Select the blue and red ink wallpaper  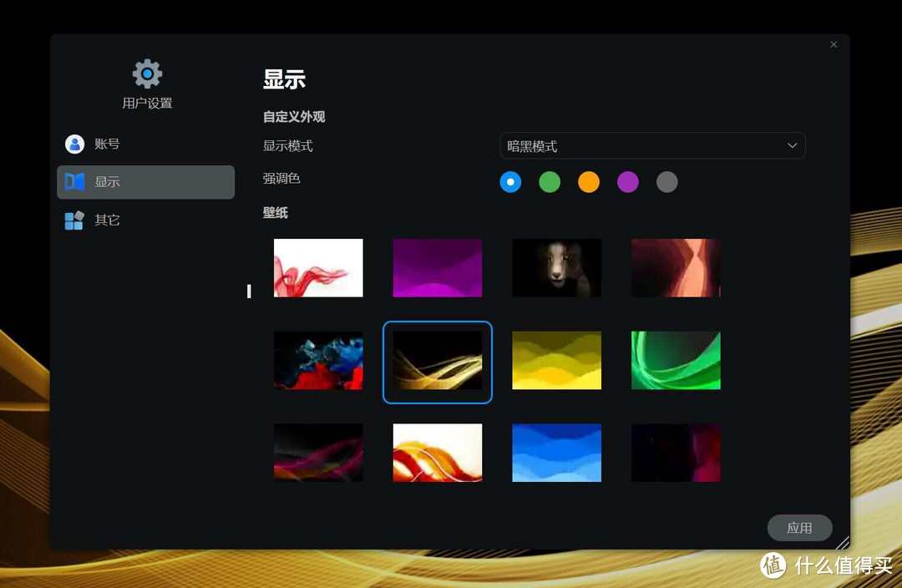pos(319,361)
